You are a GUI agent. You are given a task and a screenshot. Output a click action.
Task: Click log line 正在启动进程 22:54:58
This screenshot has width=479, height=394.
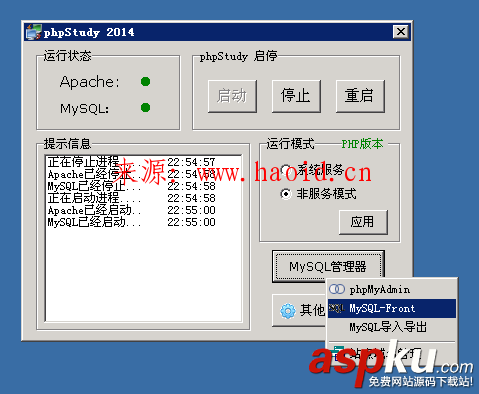pos(131,198)
